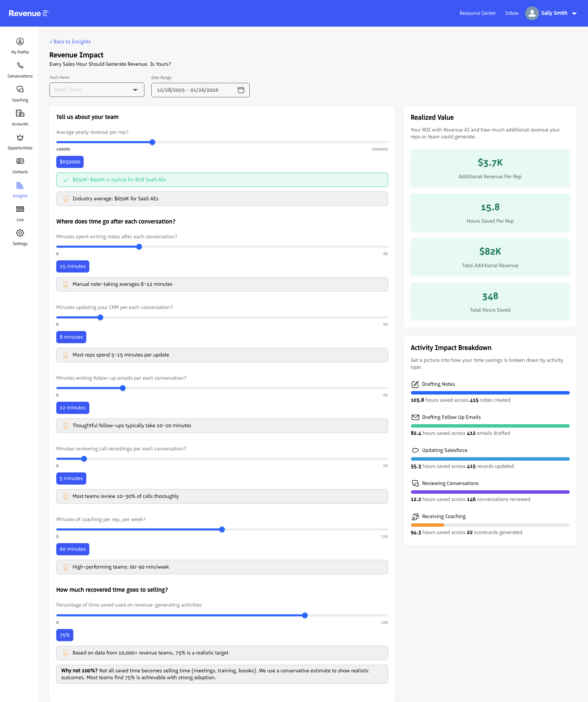Adjust average yearly revenue per rep slider

coord(152,142)
